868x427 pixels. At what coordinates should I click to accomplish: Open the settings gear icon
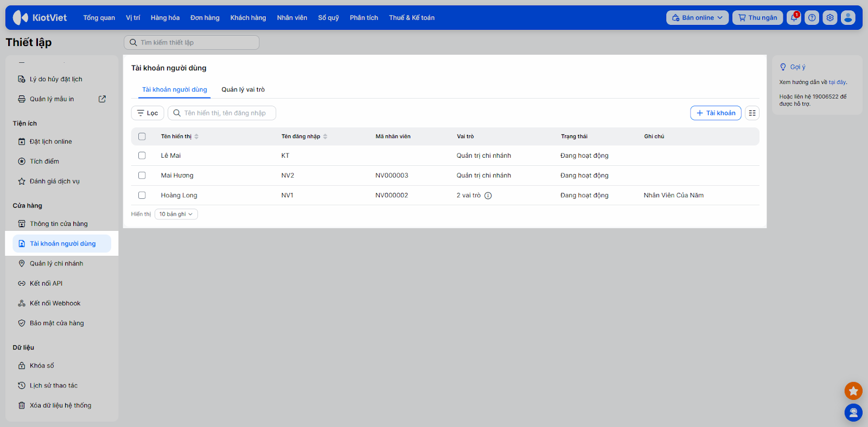[829, 18]
